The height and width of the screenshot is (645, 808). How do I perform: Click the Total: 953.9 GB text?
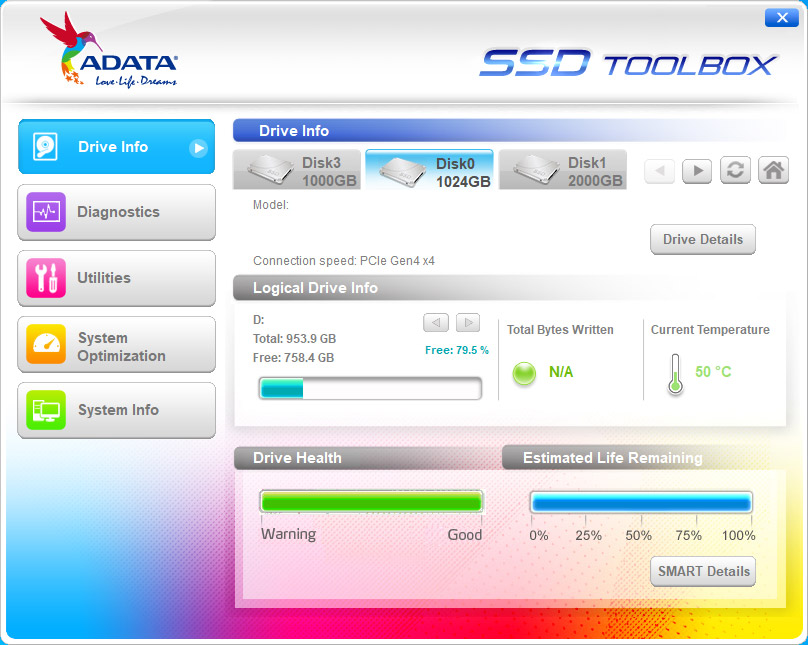(294, 339)
